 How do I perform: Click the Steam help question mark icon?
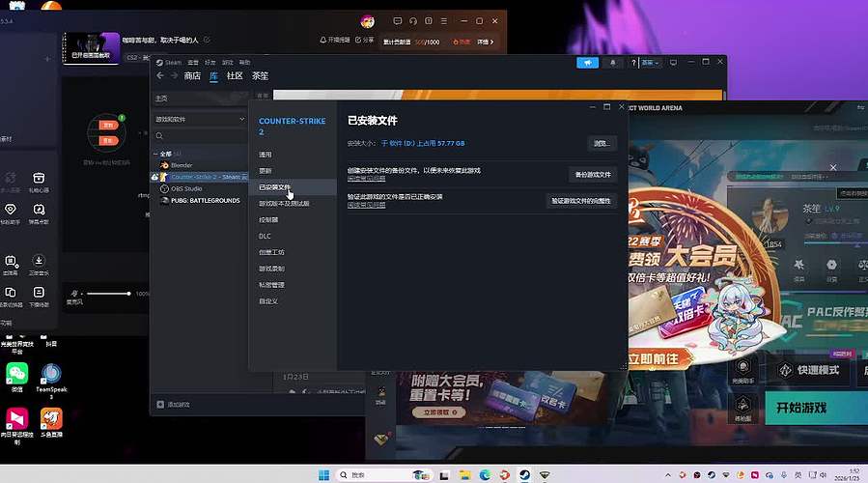pyautogui.click(x=633, y=63)
